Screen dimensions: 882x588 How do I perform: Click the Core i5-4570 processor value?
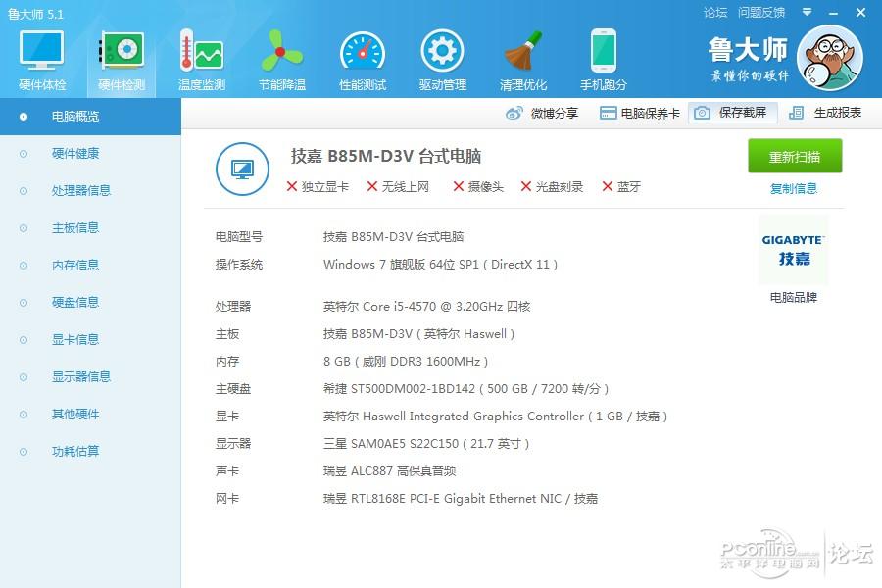pos(427,307)
